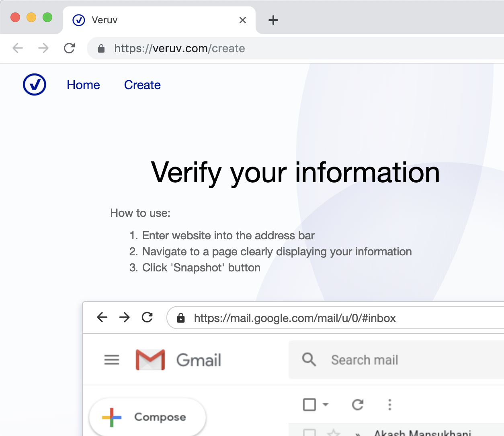The height and width of the screenshot is (436, 504).
Task: Click the embedded mail.google.com address field
Action: [335, 318]
